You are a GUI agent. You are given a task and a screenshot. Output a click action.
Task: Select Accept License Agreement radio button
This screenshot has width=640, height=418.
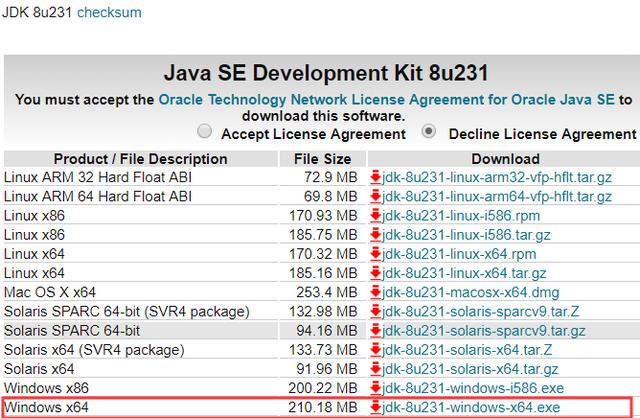point(204,131)
